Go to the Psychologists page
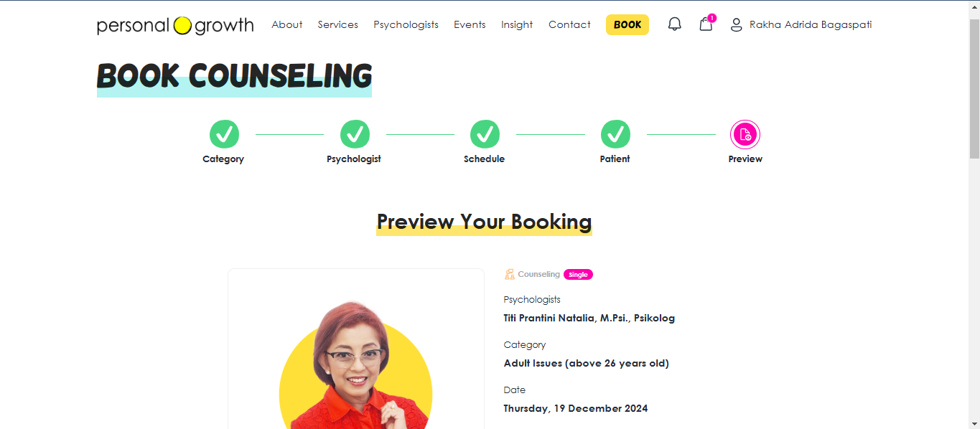The image size is (980, 429). [x=406, y=24]
